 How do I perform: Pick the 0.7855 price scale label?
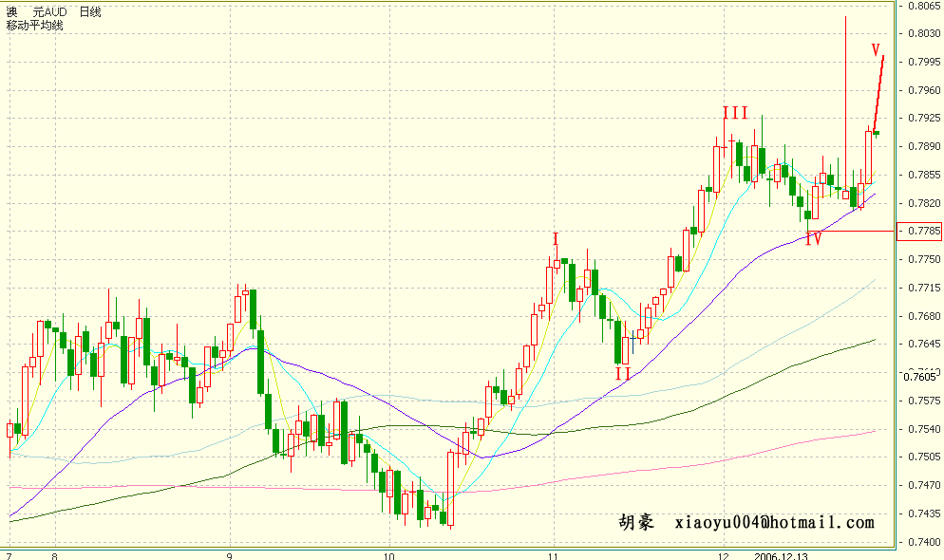pos(924,175)
